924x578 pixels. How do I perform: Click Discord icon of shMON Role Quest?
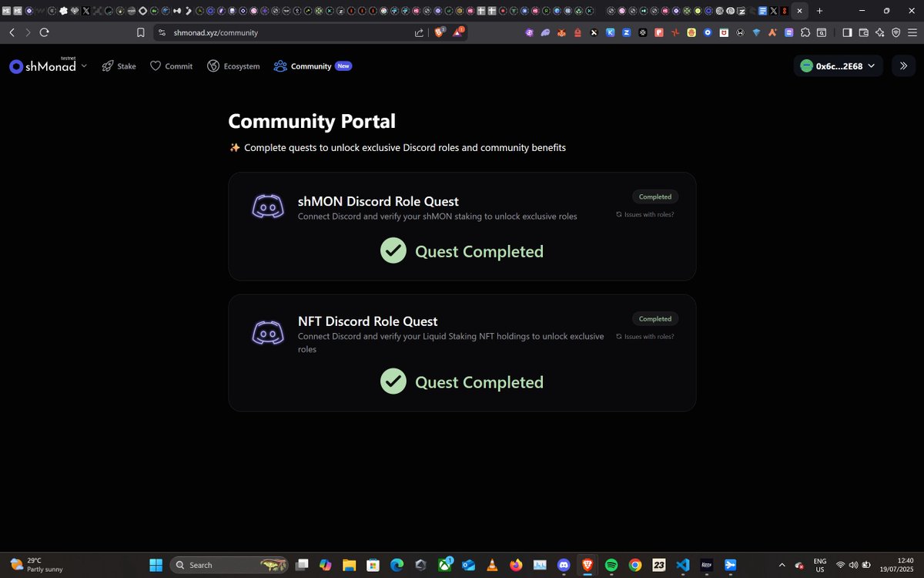tap(269, 207)
